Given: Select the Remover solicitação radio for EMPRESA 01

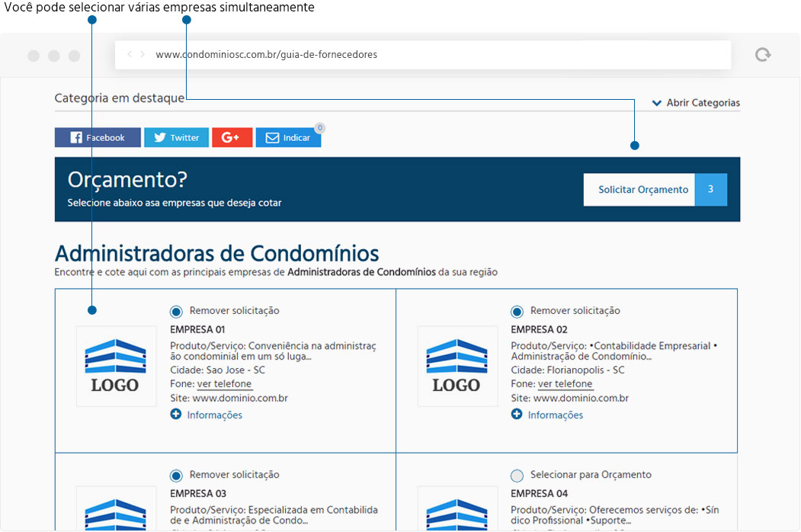Looking at the screenshot, I should pos(176,311).
